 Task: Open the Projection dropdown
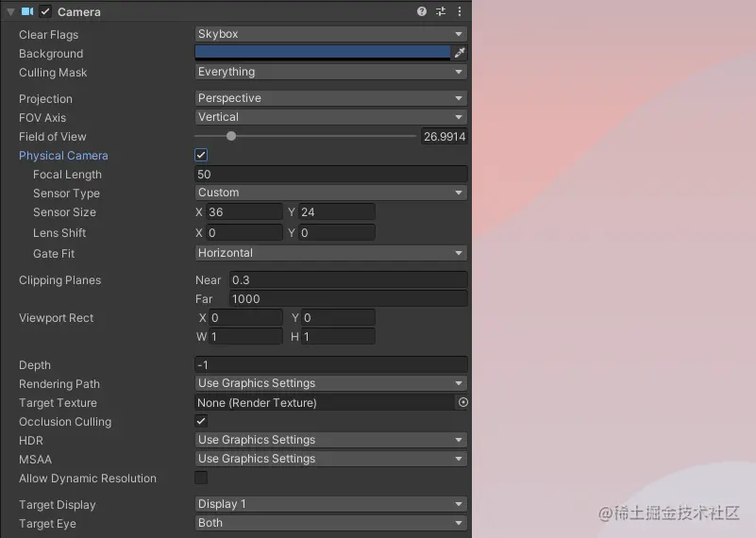330,98
